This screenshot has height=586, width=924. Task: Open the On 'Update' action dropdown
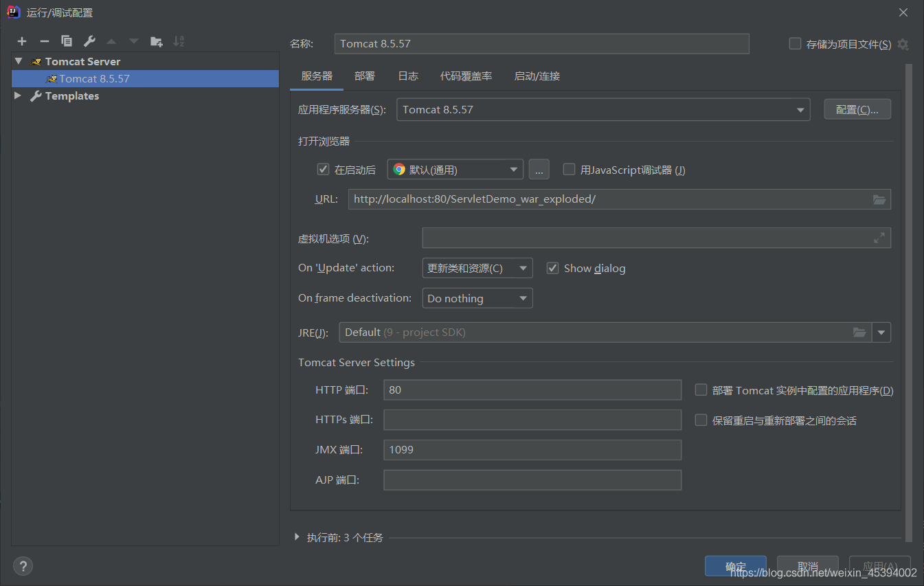tap(477, 268)
